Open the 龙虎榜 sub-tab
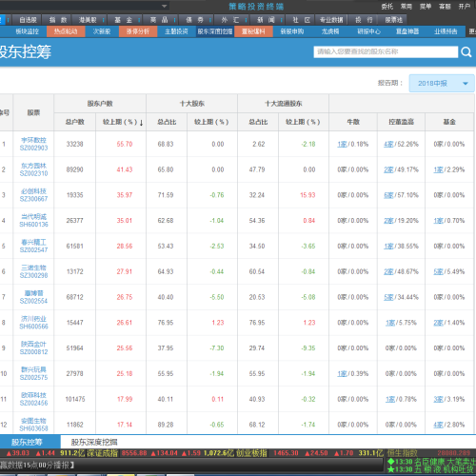 (330, 31)
